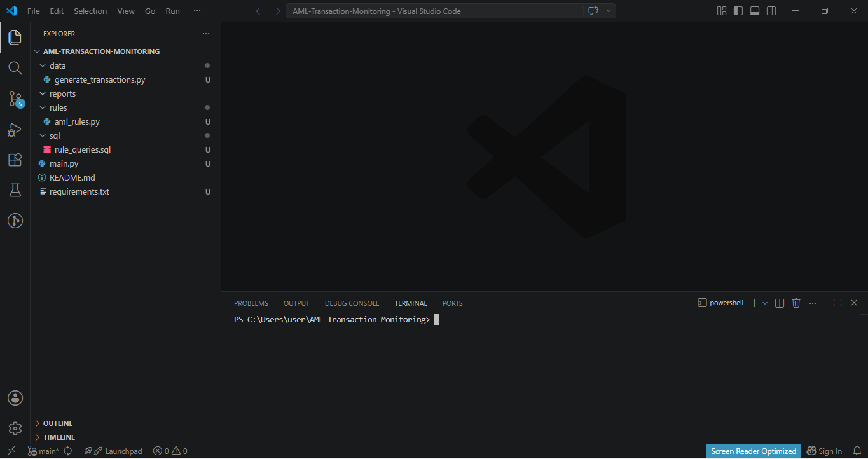Open the Accounts menu

[15, 398]
